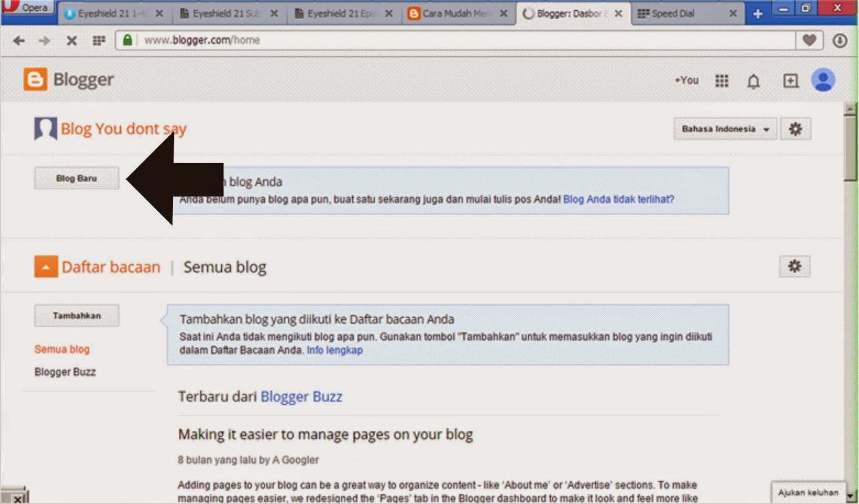Select Blogger Buzz in the sidebar
859x504 pixels.
pos(65,372)
